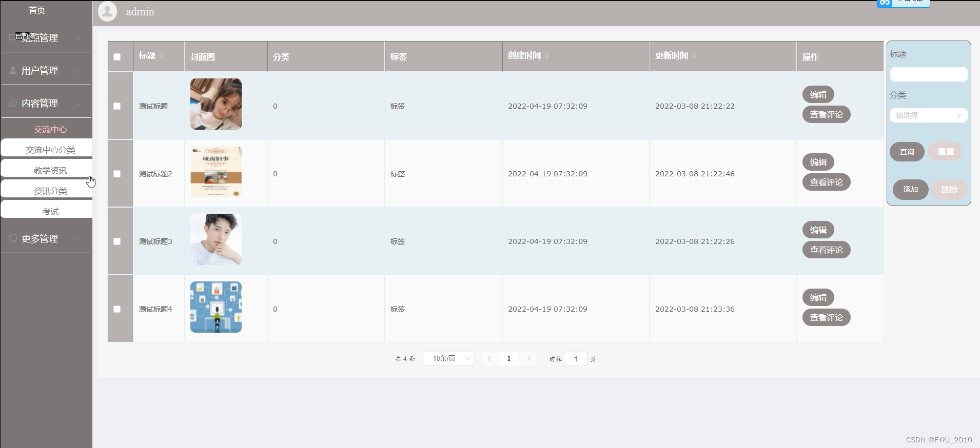Click the 查询 search button

point(907,152)
